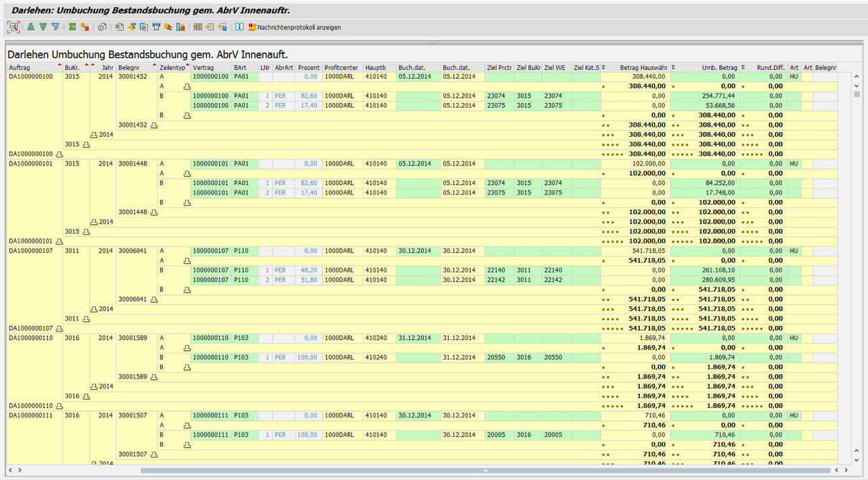
Task: Click the Details magnifier icon in toolbar
Action: tap(13, 27)
